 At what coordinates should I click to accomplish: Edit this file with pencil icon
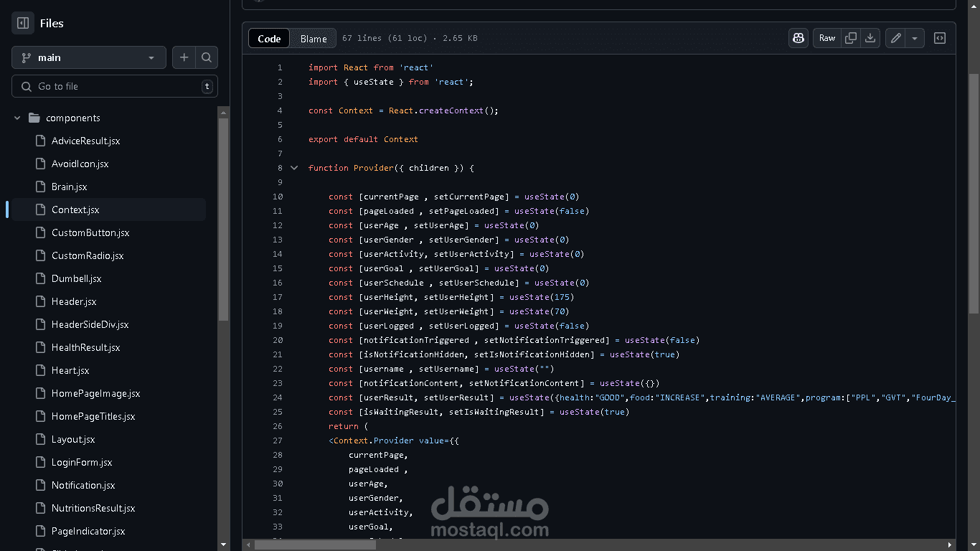pos(895,38)
